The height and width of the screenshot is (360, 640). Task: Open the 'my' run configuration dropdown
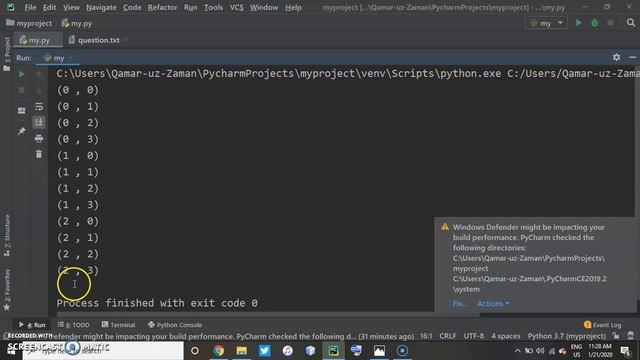pos(546,23)
